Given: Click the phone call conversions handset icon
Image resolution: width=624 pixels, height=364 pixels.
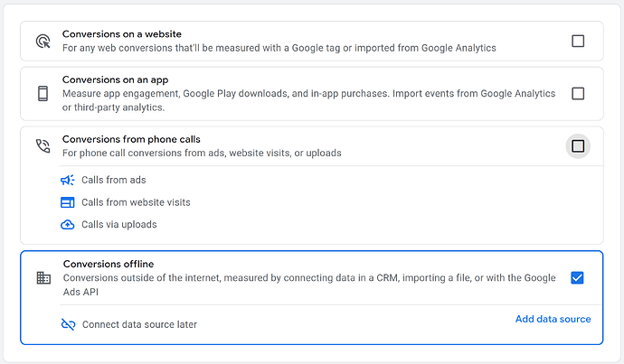Looking at the screenshot, I should point(43,145).
